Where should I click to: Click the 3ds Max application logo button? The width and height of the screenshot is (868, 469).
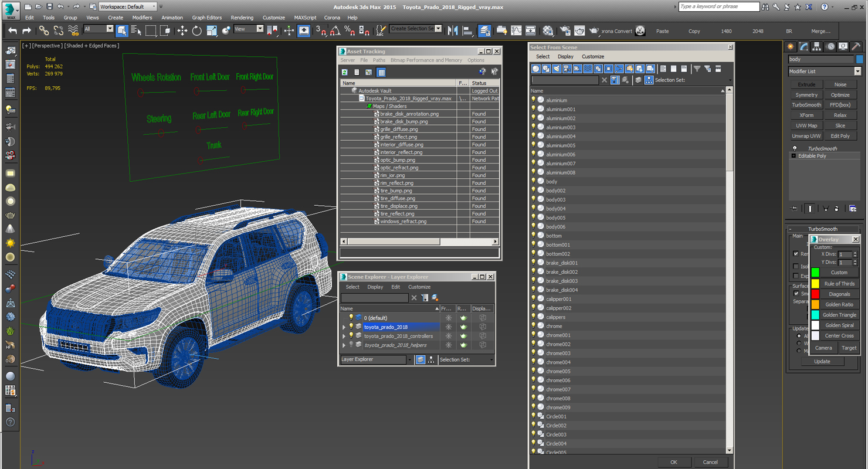point(11,10)
